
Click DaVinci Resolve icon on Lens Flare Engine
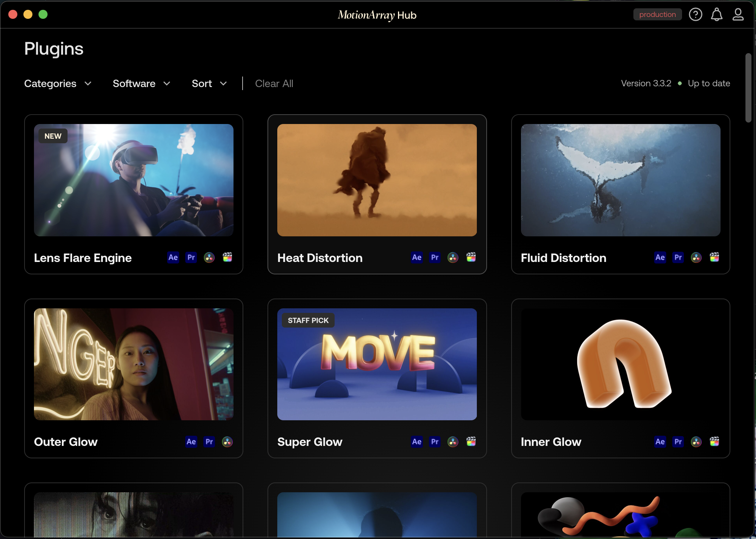(x=209, y=257)
